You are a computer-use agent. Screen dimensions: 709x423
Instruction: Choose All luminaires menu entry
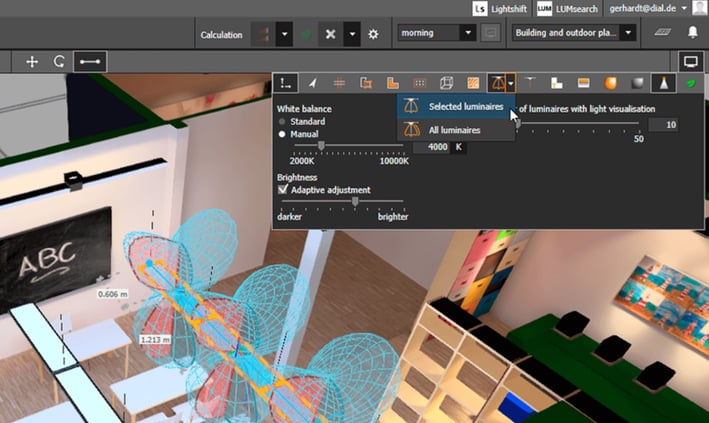click(456, 130)
